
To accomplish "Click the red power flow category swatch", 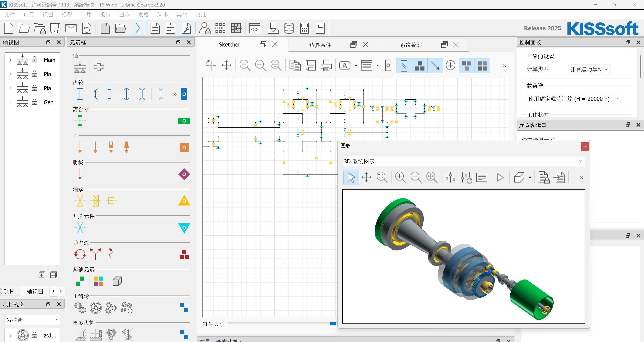I will click(184, 254).
